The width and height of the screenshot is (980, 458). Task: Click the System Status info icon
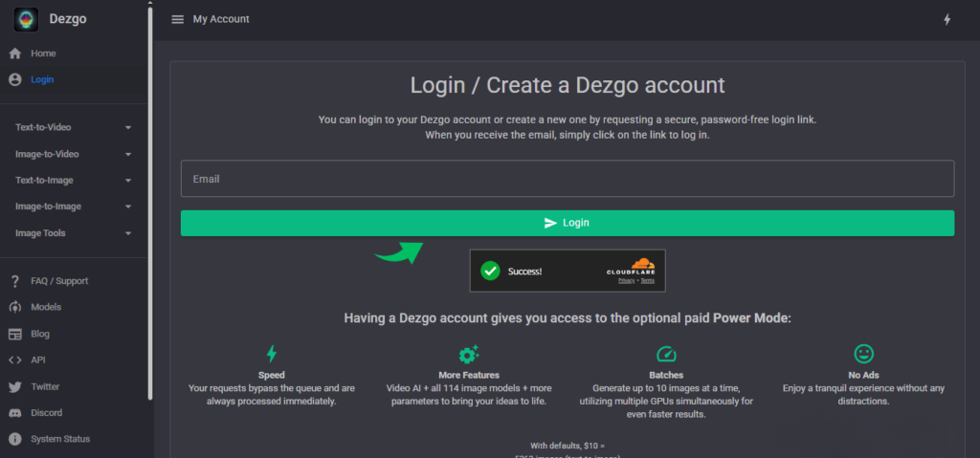coord(15,439)
